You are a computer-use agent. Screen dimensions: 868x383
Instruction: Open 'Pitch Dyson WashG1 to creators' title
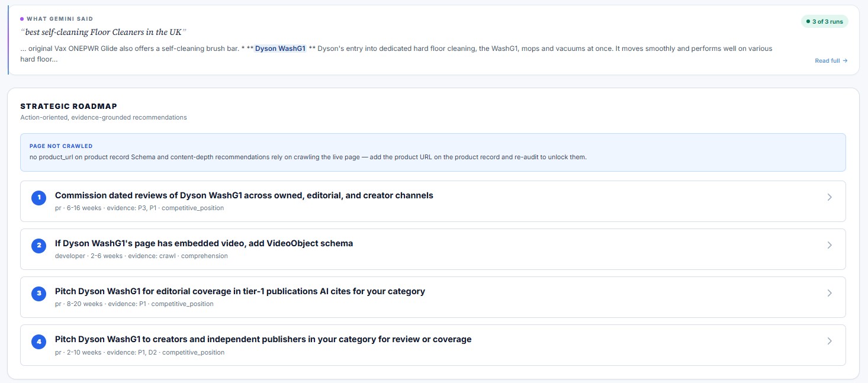pos(263,339)
